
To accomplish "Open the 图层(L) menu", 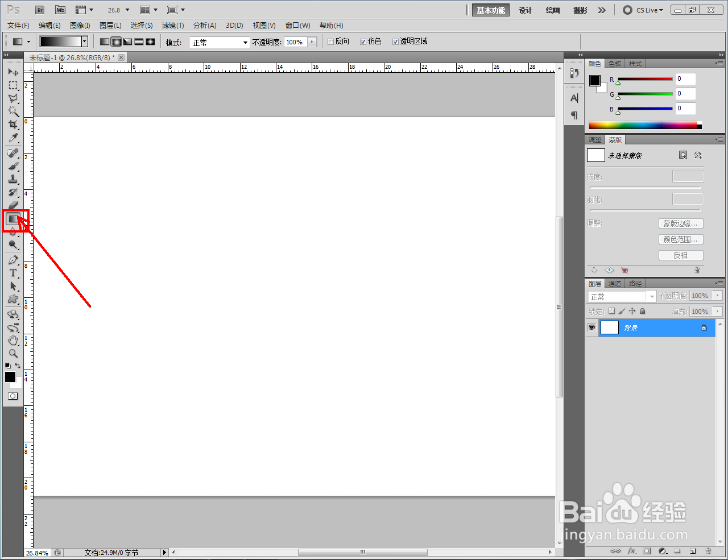I will coord(110,26).
